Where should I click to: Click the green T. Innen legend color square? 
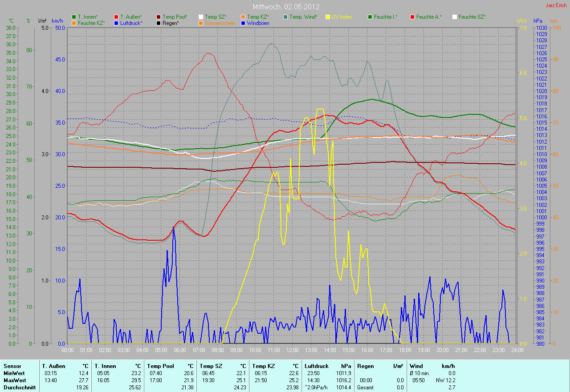(x=74, y=17)
